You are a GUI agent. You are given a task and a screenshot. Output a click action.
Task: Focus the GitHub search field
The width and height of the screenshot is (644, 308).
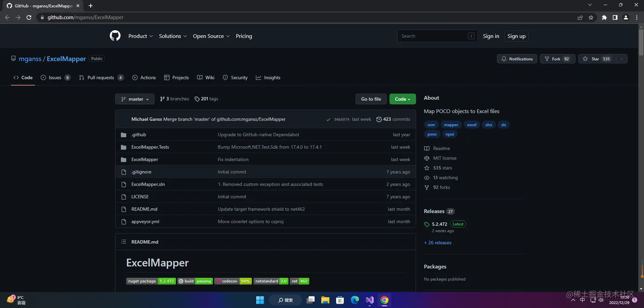pos(437,36)
